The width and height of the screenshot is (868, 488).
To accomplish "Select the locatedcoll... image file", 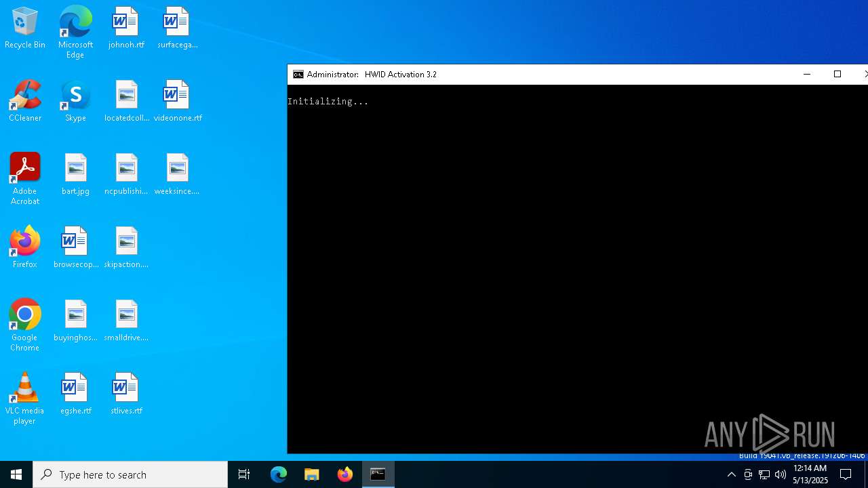I will coord(126,102).
